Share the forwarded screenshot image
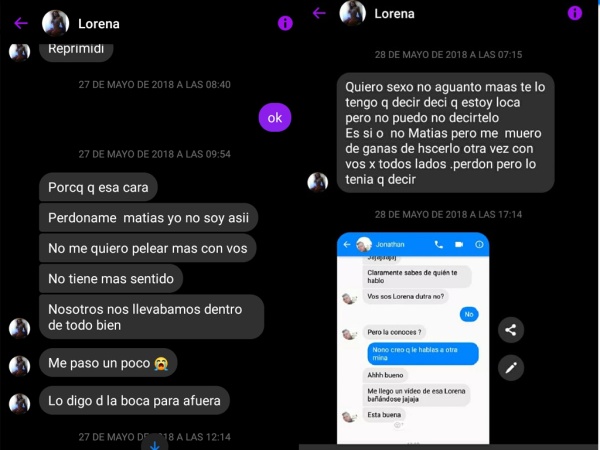The height and width of the screenshot is (450, 600). coord(511,330)
